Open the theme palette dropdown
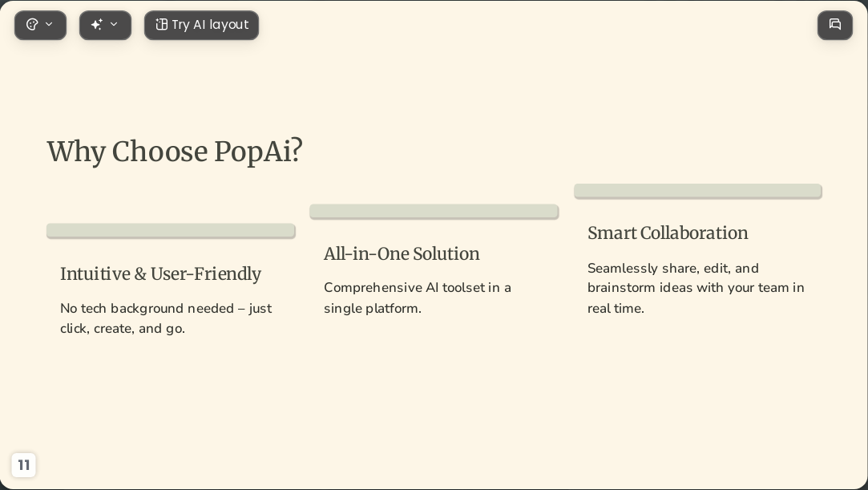Screen dimensions: 868x490 [x=40, y=25]
